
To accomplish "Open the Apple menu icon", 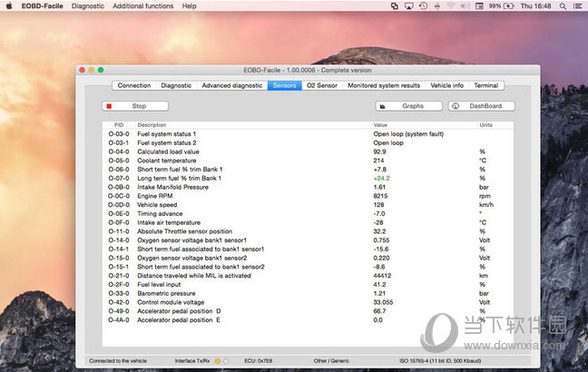I will pos(9,5).
